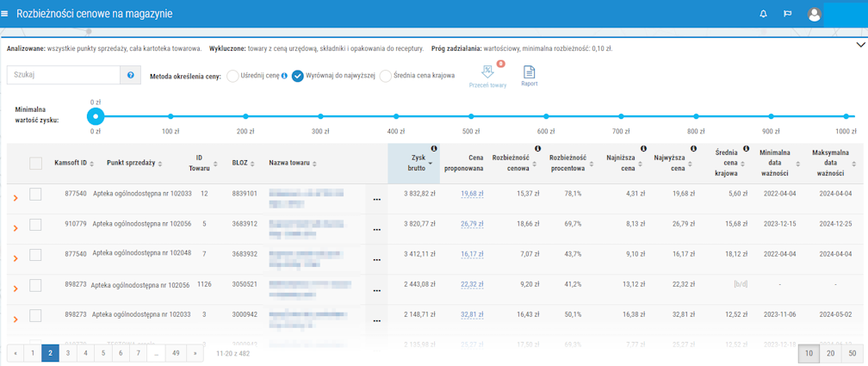868x366 pixels.
Task: Tick the select-all checkbox in header
Action: coord(35,163)
